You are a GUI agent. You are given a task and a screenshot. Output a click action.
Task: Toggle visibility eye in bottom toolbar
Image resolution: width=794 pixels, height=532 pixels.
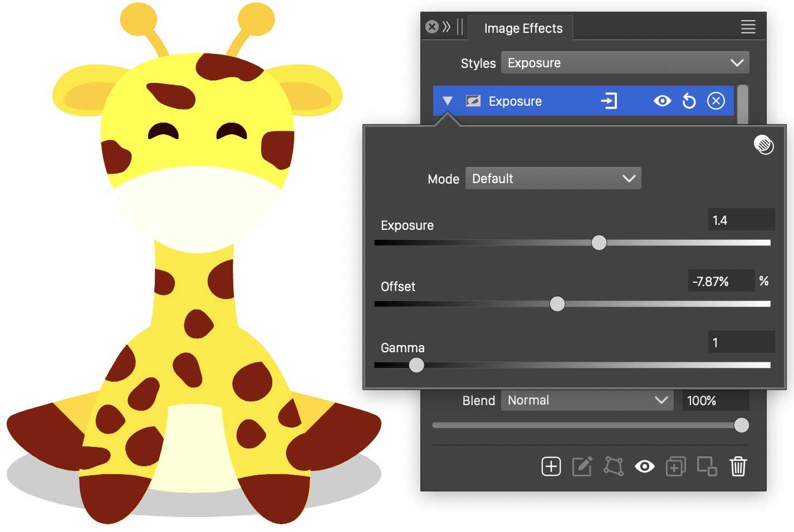[x=644, y=466]
